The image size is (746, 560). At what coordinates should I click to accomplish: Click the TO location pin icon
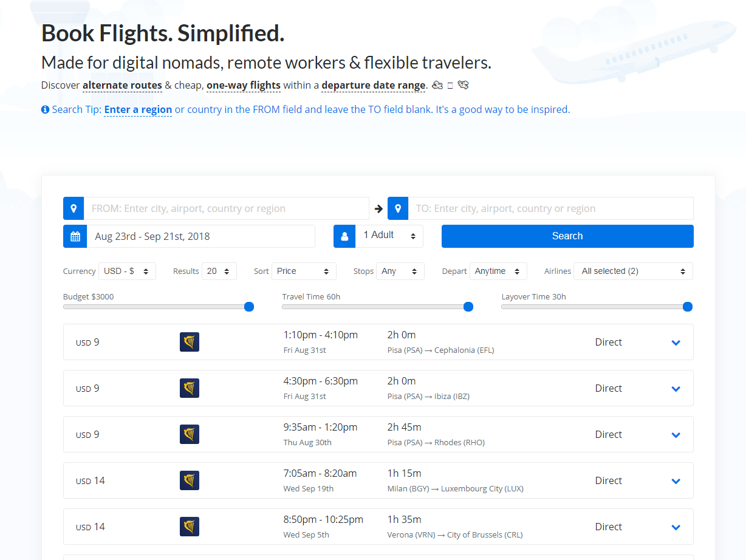pos(398,208)
